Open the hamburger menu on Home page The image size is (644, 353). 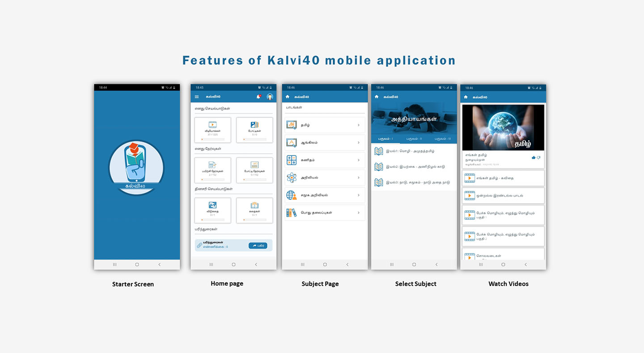[197, 97]
